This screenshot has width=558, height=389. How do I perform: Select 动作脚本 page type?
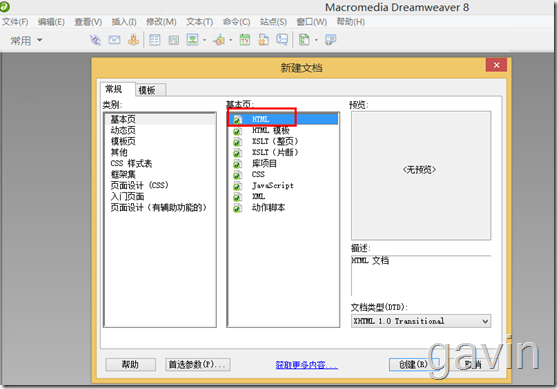(x=283, y=207)
